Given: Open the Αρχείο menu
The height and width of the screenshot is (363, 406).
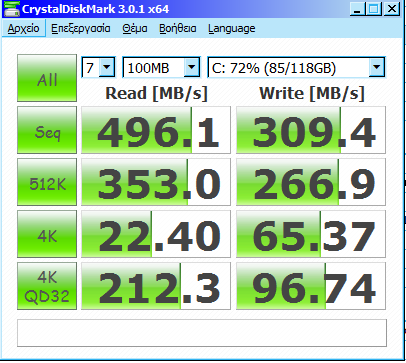Looking at the screenshot, I should 23,28.
